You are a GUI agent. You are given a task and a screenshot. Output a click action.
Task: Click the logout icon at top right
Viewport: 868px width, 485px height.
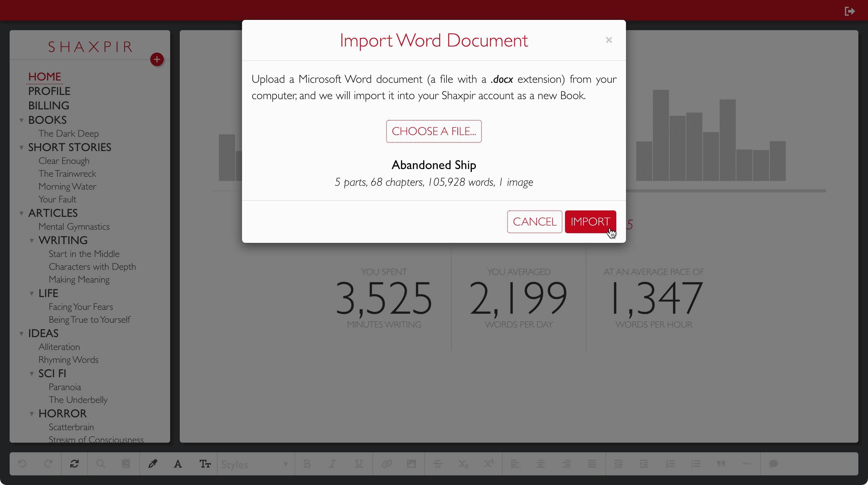[x=849, y=11]
